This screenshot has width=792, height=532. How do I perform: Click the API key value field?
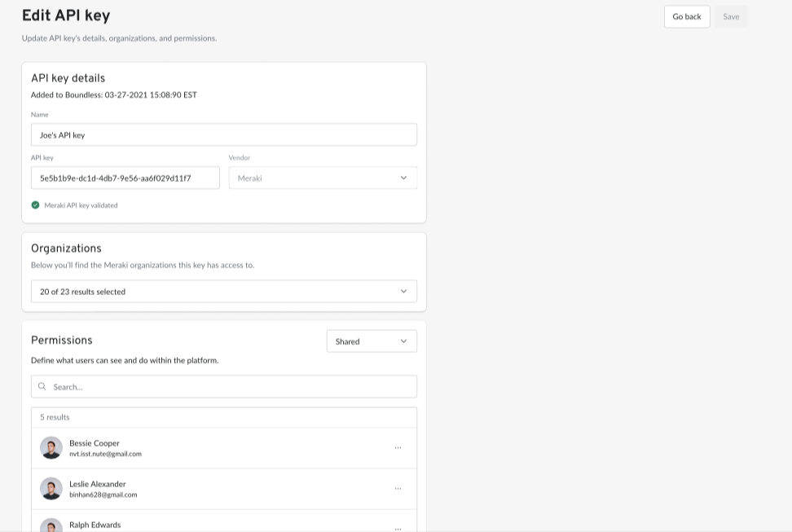click(x=125, y=178)
